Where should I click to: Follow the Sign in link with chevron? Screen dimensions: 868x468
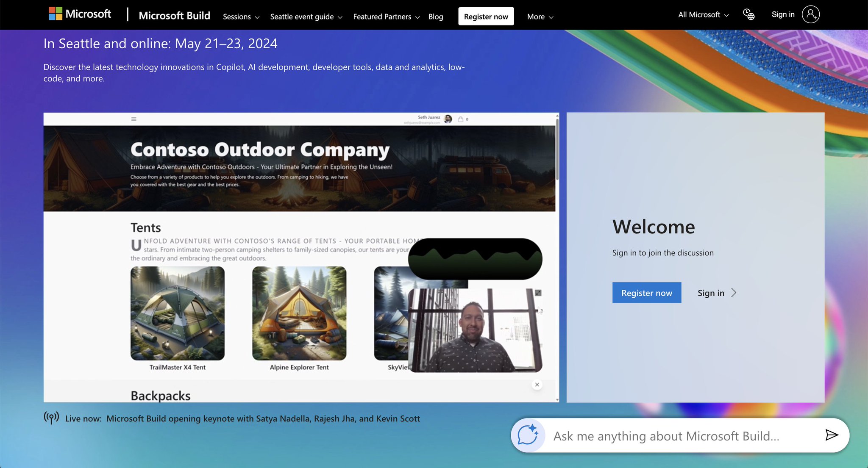click(717, 293)
